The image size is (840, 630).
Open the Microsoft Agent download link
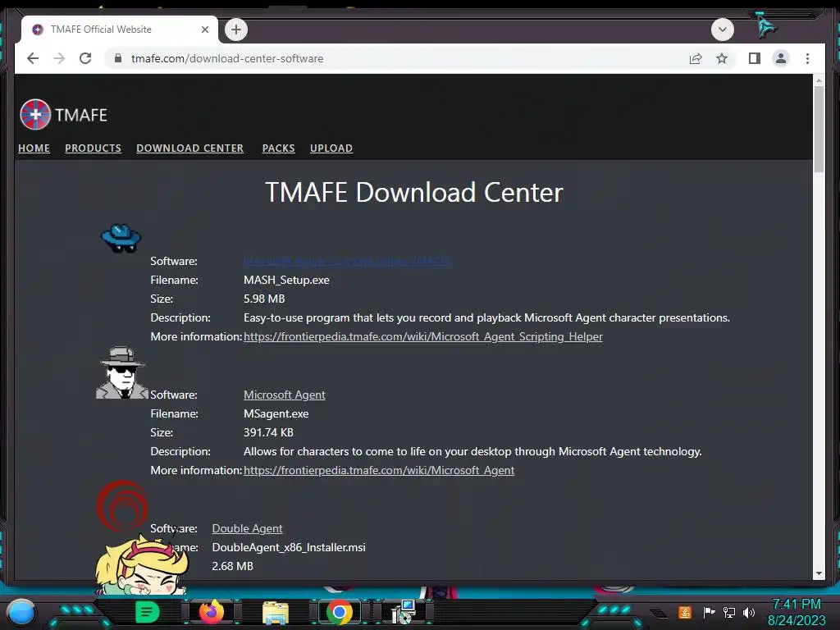point(285,395)
